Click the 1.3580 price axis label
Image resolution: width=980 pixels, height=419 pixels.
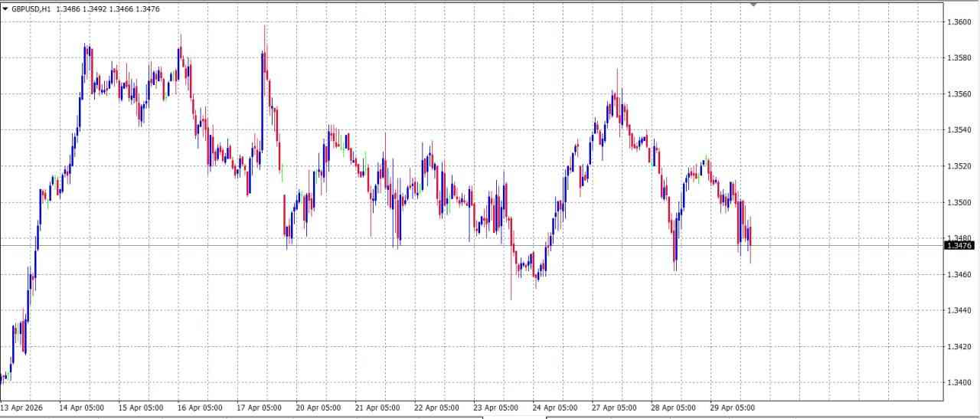pyautogui.click(x=959, y=58)
